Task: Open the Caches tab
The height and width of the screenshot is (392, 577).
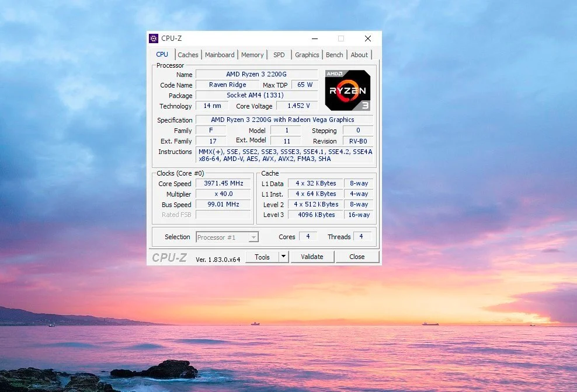Action: pos(187,55)
